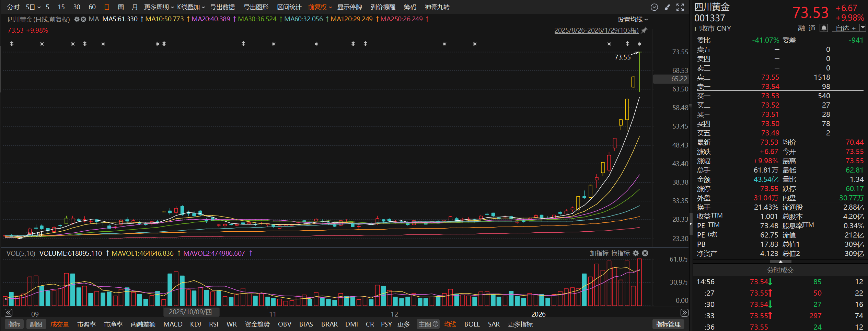
Task: Click the fullscreen expand icon
Action: (x=680, y=7)
